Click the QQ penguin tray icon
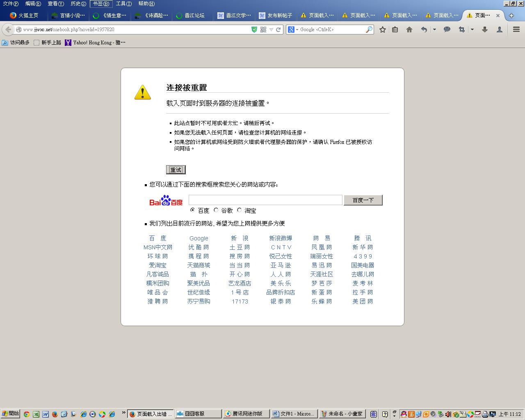Viewport: 525px width, 420px height. [x=404, y=414]
